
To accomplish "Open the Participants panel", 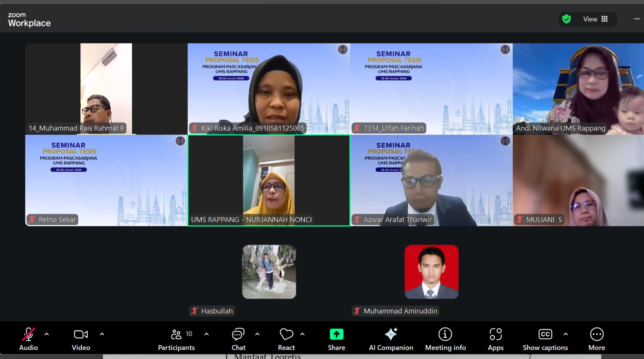I will [x=176, y=340].
